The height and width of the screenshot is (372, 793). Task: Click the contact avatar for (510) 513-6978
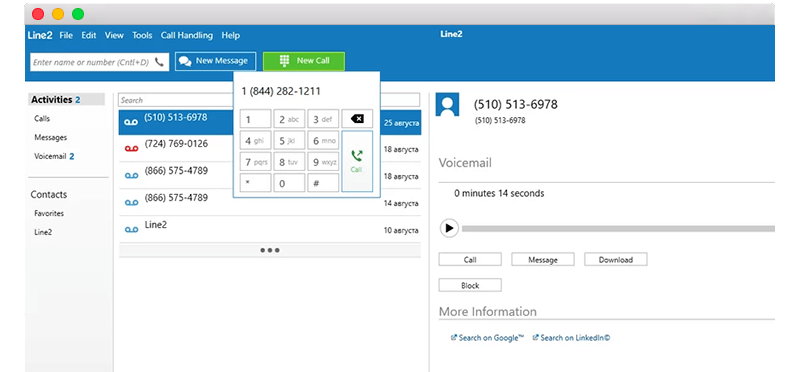(x=447, y=105)
